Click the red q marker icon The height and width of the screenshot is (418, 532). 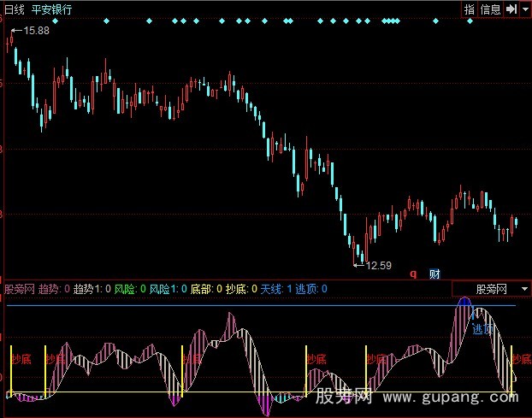(413, 274)
